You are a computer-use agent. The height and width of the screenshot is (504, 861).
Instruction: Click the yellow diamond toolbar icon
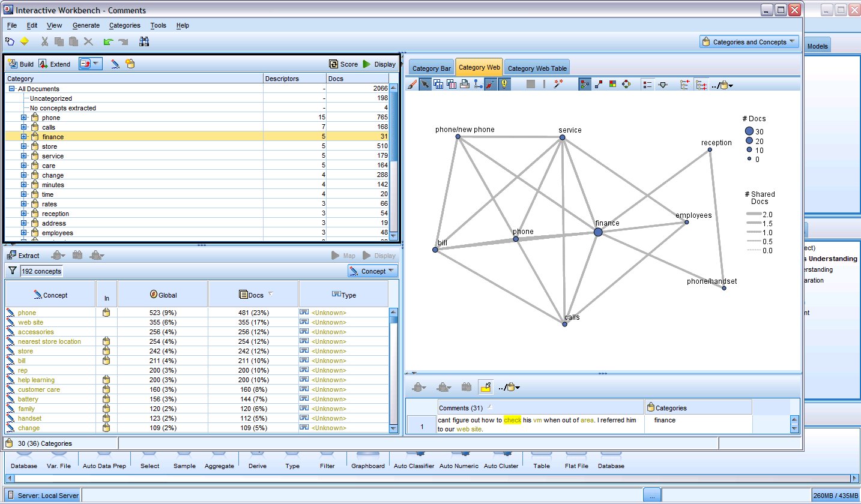24,41
